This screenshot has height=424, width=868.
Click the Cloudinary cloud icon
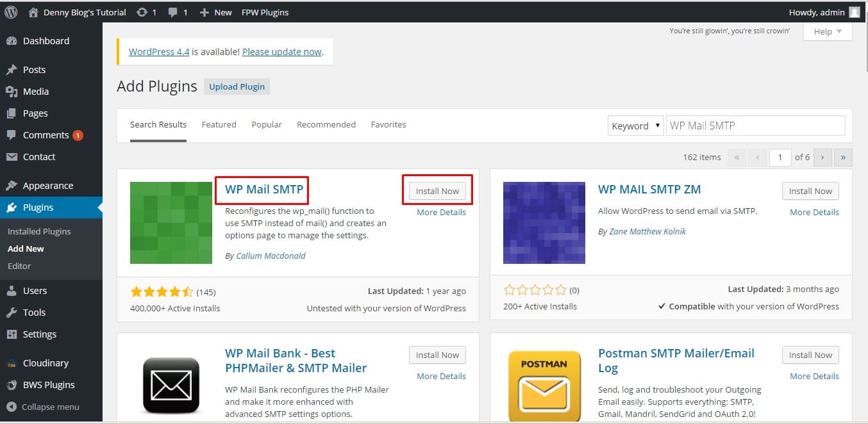[x=12, y=363]
